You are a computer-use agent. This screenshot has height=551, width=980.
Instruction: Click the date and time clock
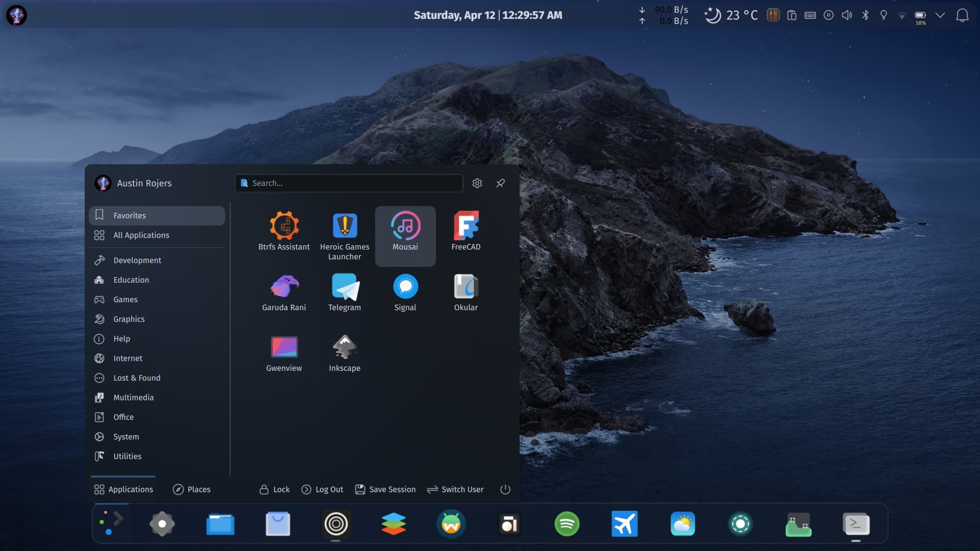[x=488, y=15]
